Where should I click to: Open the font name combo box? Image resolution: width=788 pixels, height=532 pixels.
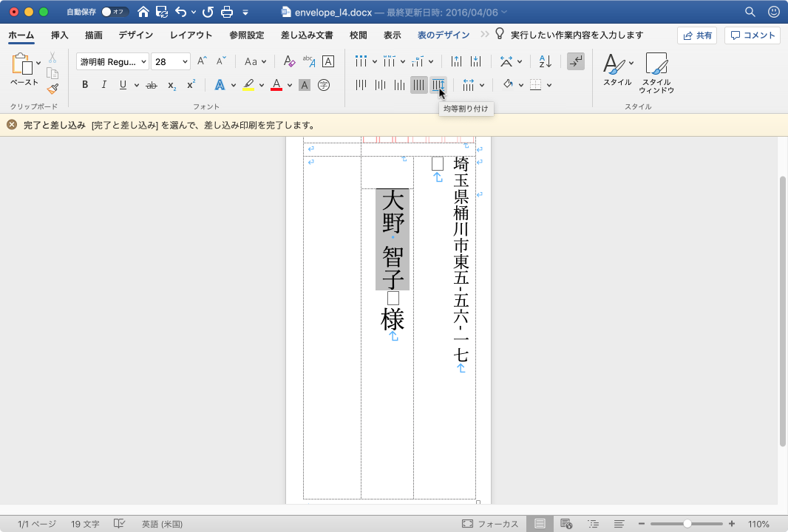112,61
